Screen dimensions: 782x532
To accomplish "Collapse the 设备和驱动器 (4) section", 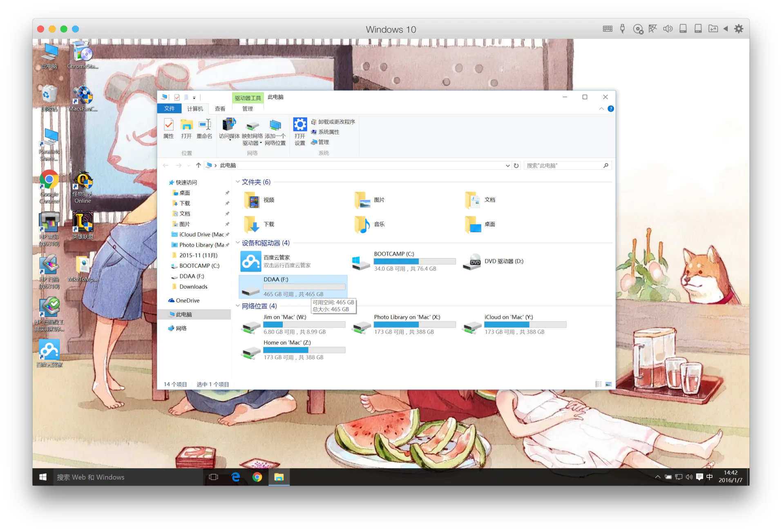I will (x=238, y=243).
